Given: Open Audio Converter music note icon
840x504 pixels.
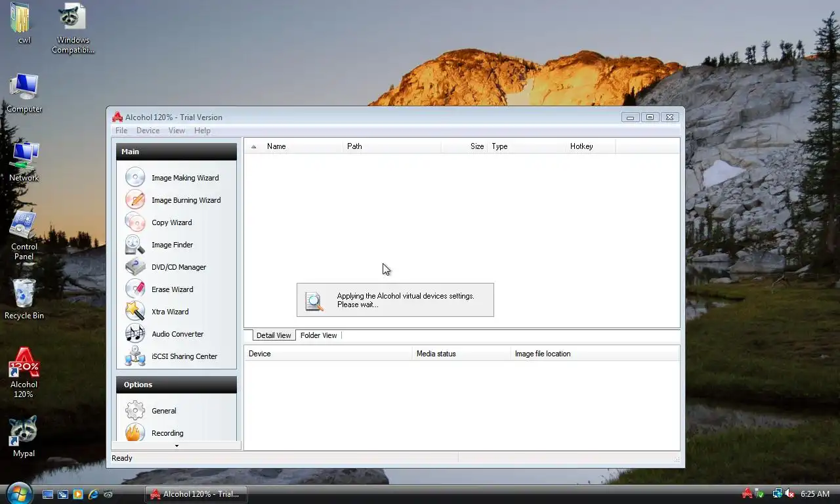Looking at the screenshot, I should tap(135, 334).
